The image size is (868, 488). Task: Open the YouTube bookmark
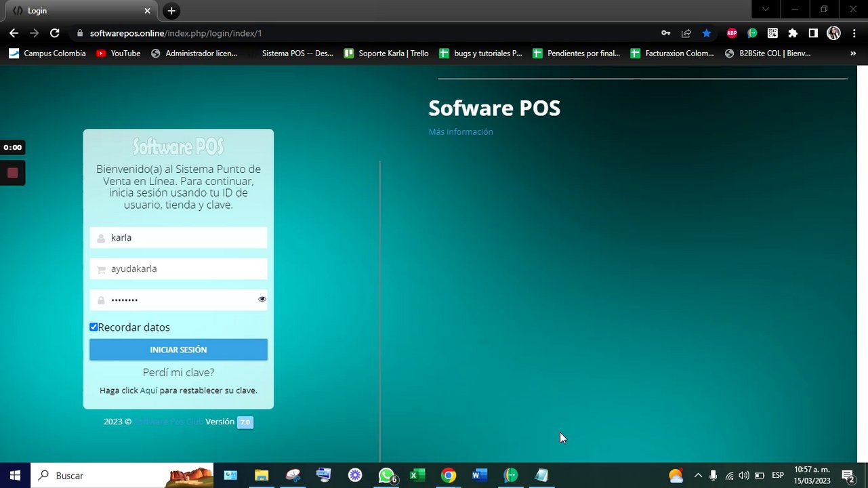118,53
